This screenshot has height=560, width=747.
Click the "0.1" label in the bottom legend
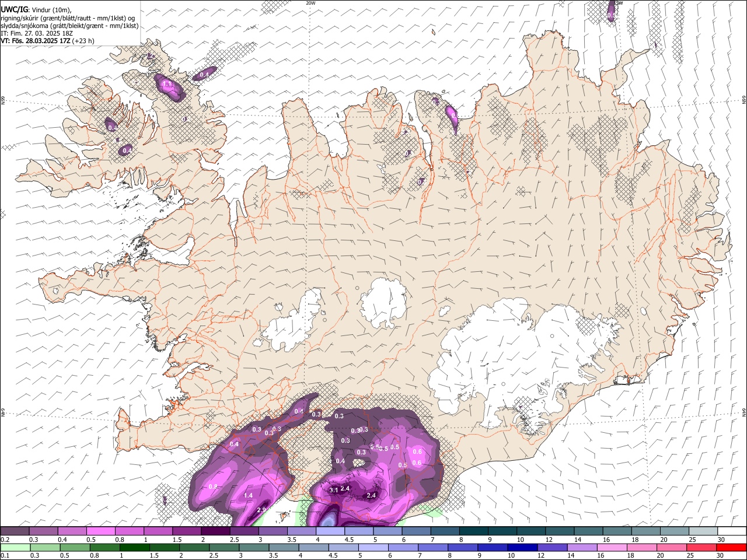pyautogui.click(x=5, y=556)
